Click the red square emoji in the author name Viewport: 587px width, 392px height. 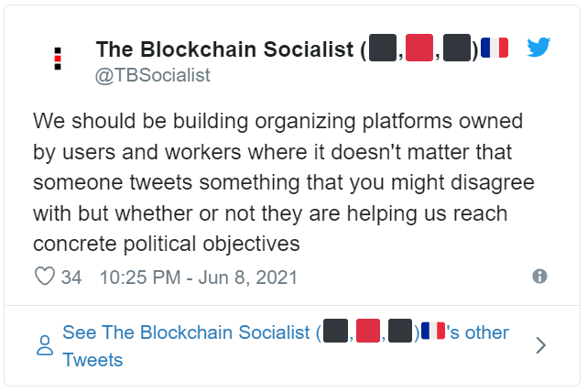tap(419, 48)
